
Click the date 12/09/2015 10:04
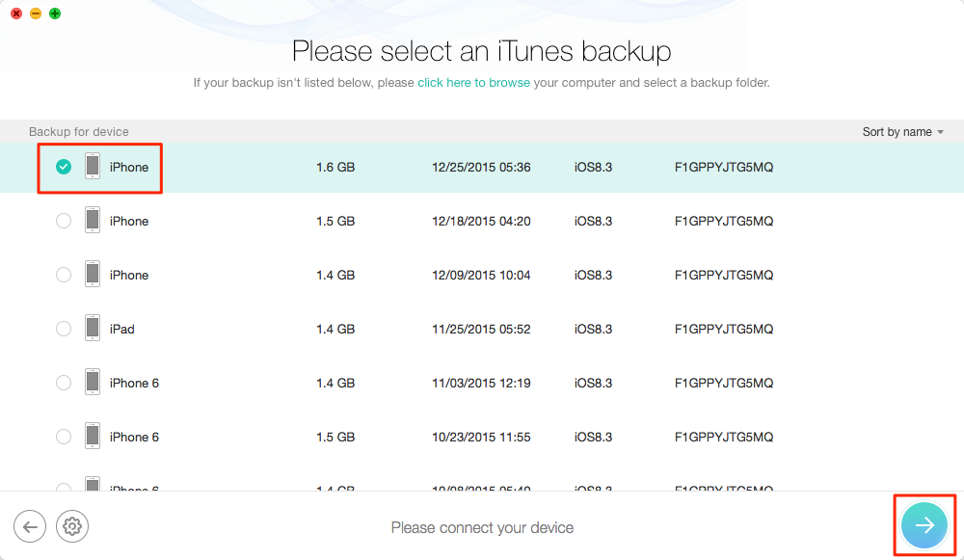click(481, 276)
